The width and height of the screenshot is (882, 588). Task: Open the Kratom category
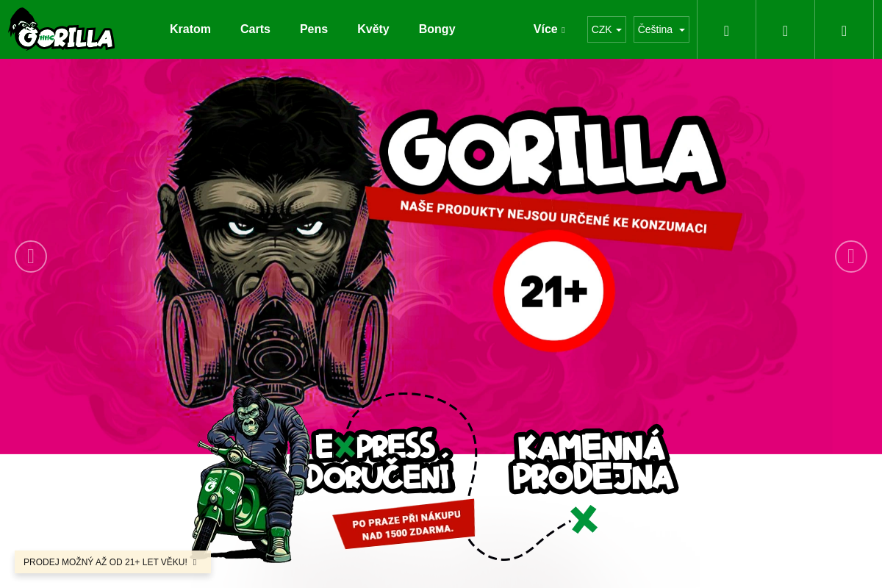tap(190, 29)
